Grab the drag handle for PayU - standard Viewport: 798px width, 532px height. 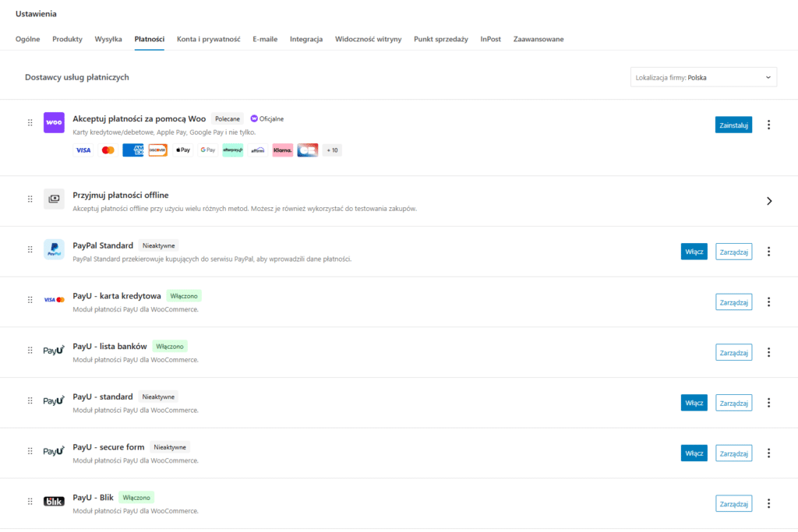30,401
